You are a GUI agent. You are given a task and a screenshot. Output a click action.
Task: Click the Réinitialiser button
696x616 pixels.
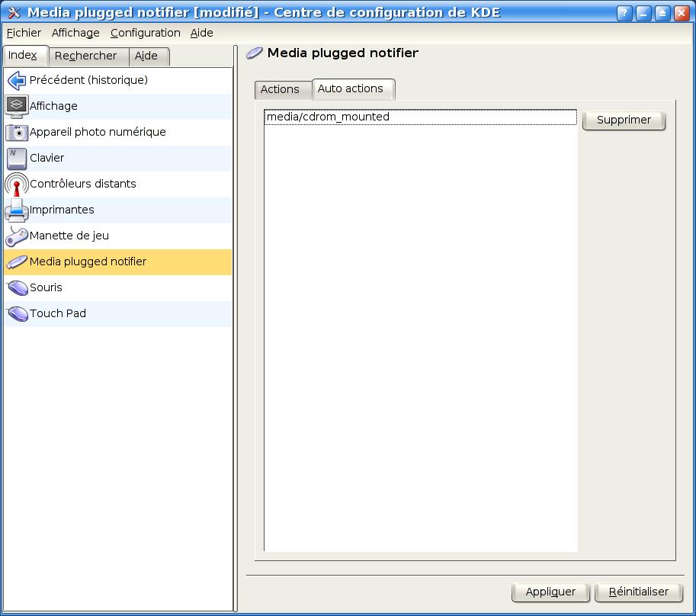638,592
